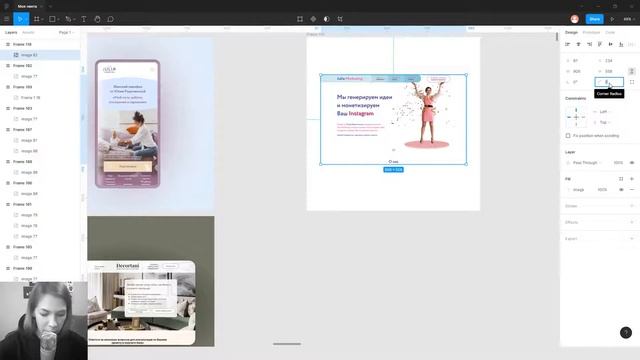The width and height of the screenshot is (640, 360).
Task: Select the Comment tool
Action: tap(110, 19)
